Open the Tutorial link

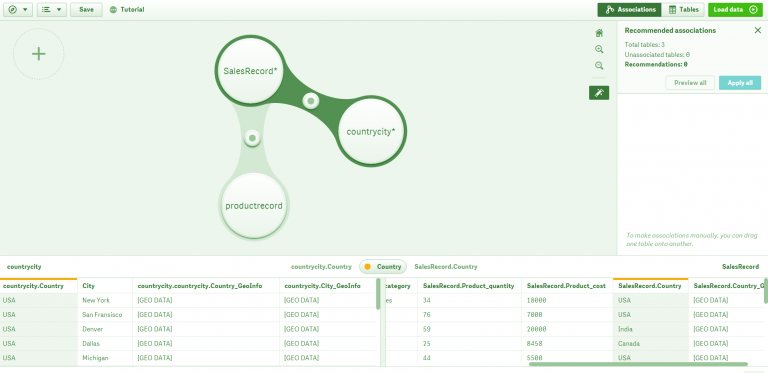tap(127, 9)
